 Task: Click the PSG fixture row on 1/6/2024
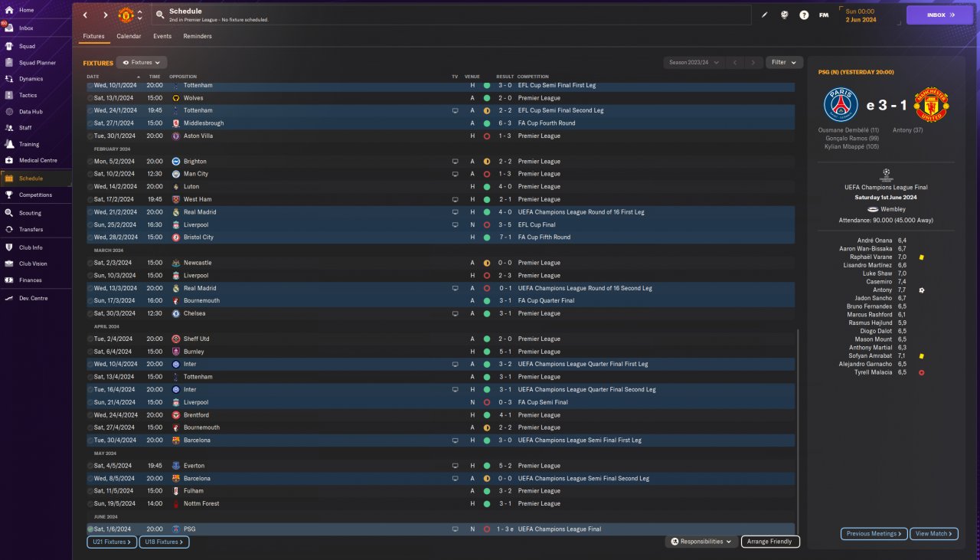click(x=440, y=529)
